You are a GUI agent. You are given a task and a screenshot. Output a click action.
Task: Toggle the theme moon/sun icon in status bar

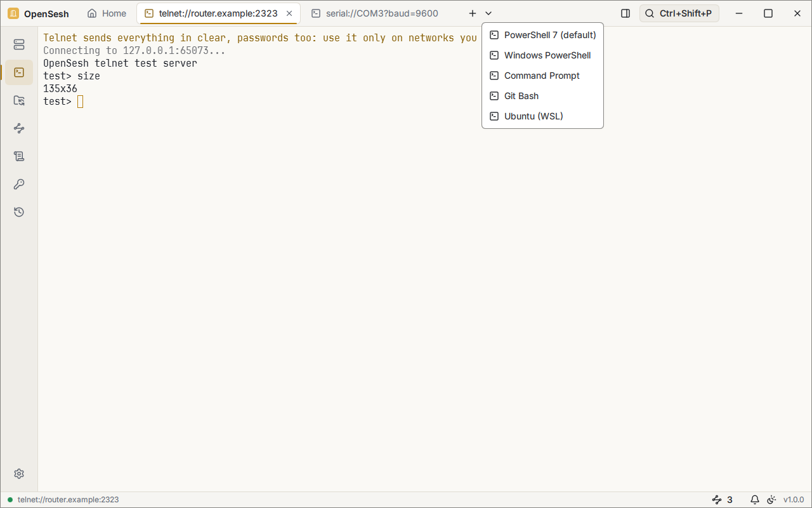tap(771, 500)
